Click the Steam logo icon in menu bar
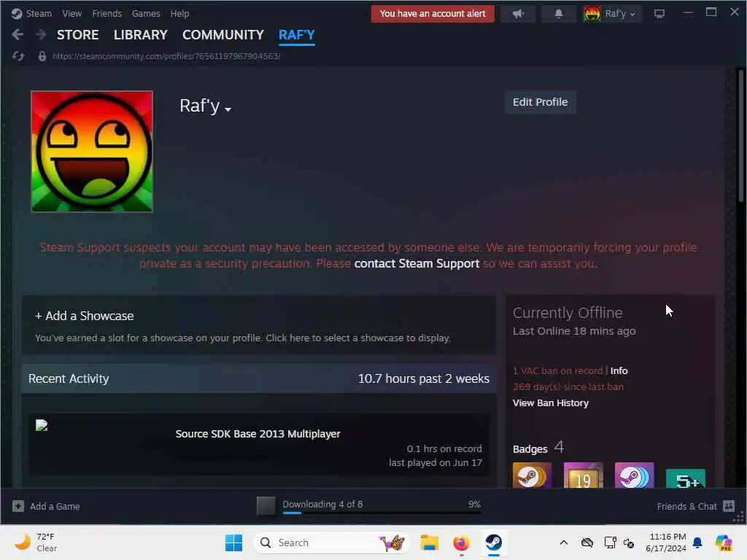 [17, 13]
